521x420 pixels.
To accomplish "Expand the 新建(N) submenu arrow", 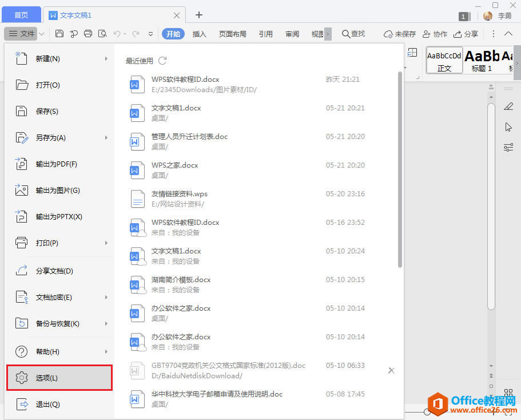I will 106,59.
